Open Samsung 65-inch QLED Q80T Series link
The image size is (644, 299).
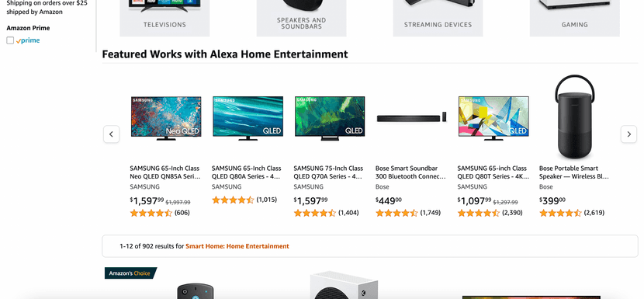[493, 172]
